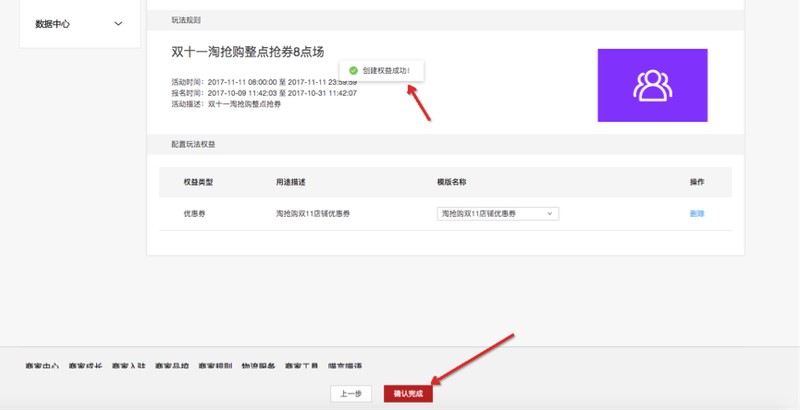
Task: Click 淘抢购双11店铺优惠券 in the 用途描述 column
Action: [x=313, y=214]
